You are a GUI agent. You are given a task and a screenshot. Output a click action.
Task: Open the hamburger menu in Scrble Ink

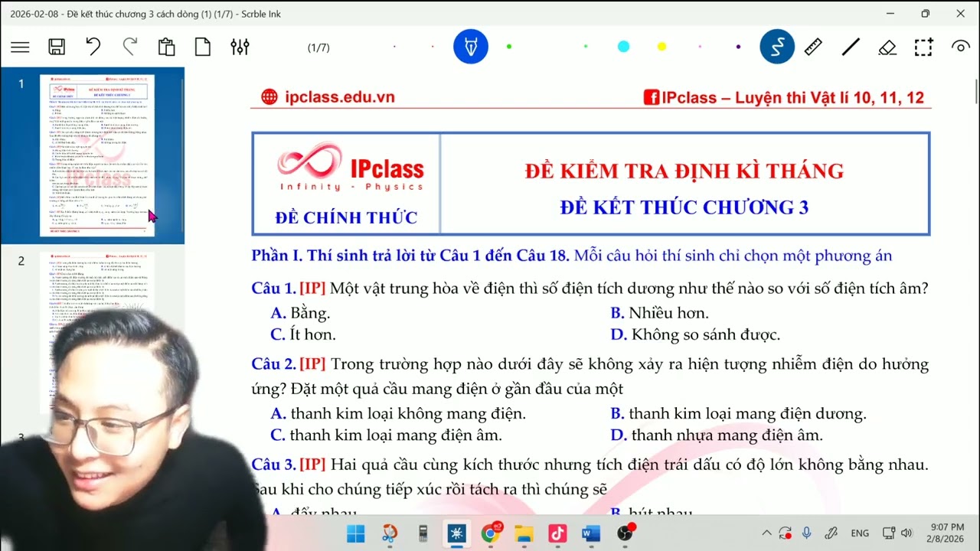pos(20,47)
